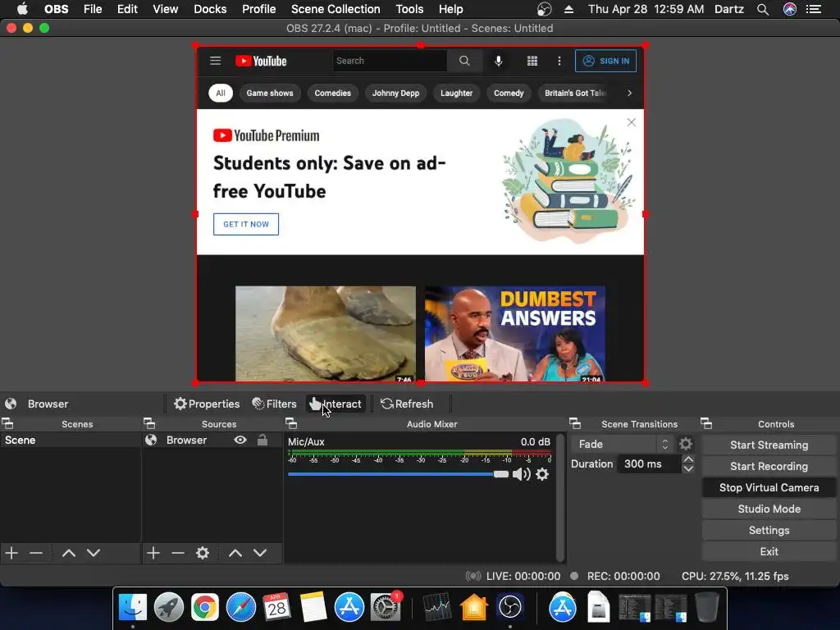Mute the Mic/Aux speaker icon
840x630 pixels.
click(x=521, y=474)
